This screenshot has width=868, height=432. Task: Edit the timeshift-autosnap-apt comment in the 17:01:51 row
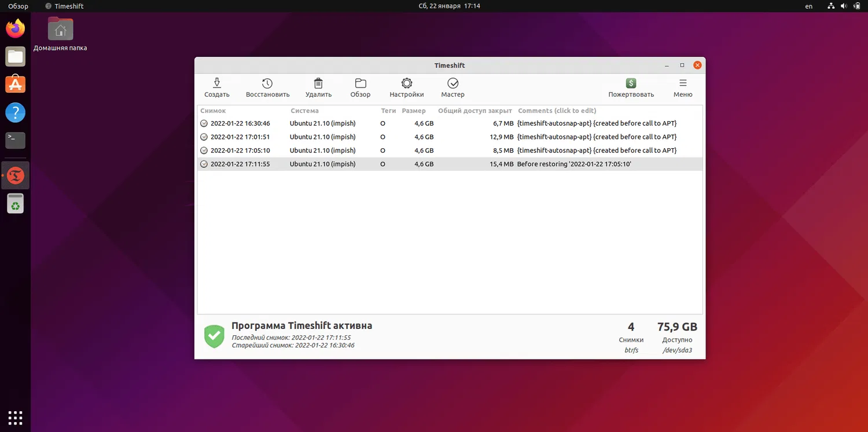click(x=597, y=137)
